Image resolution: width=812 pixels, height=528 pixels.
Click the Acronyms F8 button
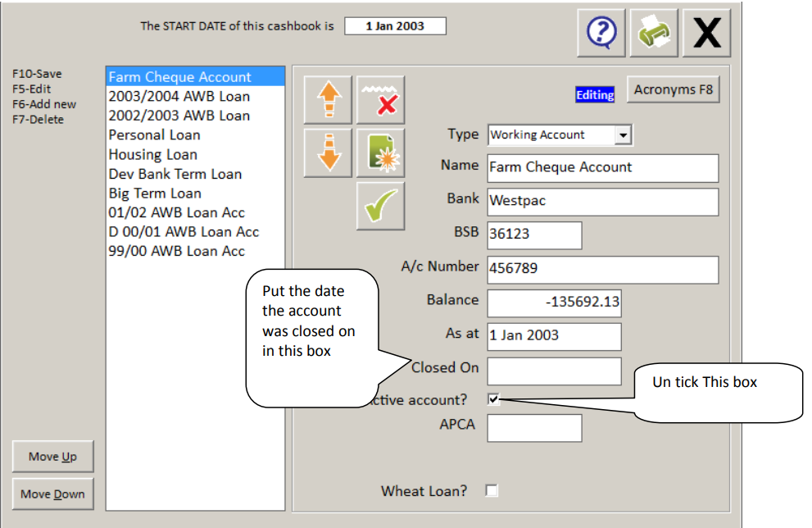(x=674, y=89)
